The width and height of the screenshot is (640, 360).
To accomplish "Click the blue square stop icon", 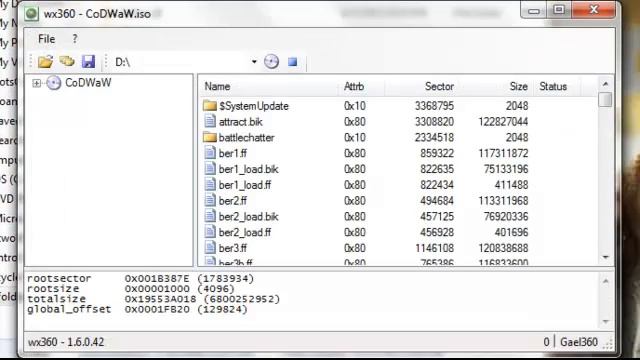I will (292, 62).
